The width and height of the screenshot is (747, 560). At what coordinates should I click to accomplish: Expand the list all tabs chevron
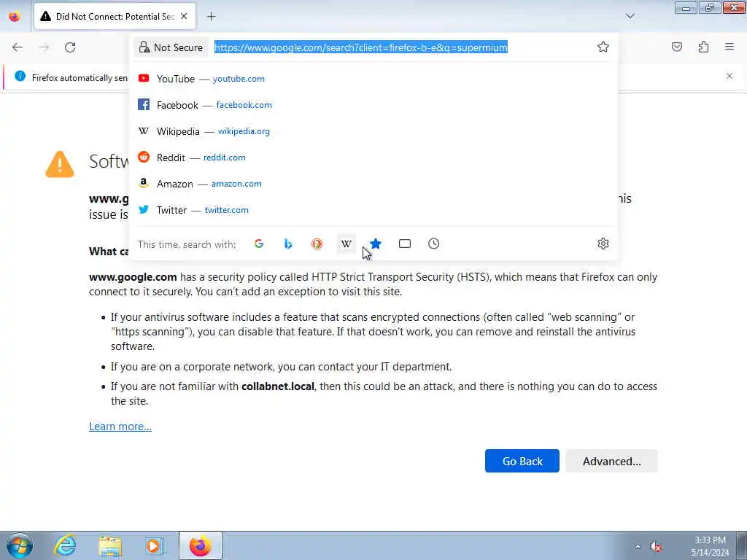point(630,16)
